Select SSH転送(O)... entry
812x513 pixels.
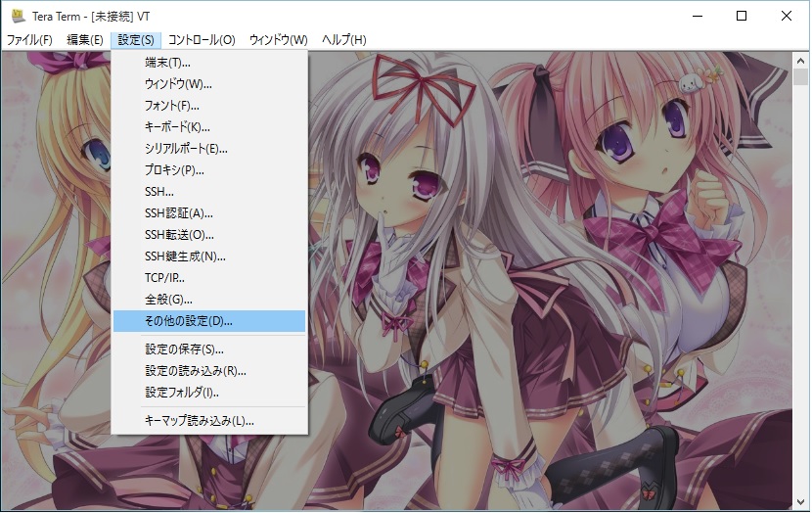point(209,235)
